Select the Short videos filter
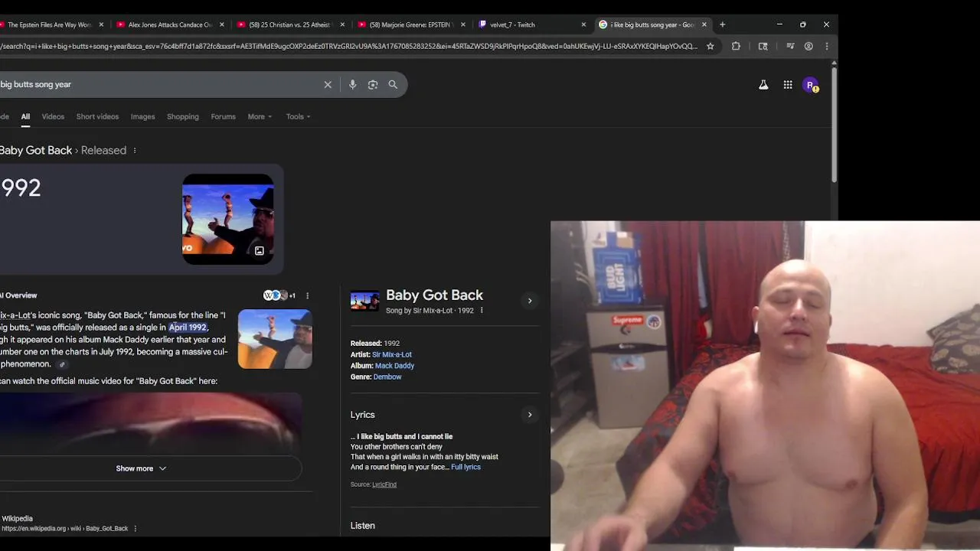Image resolution: width=980 pixels, height=551 pixels. 97,116
